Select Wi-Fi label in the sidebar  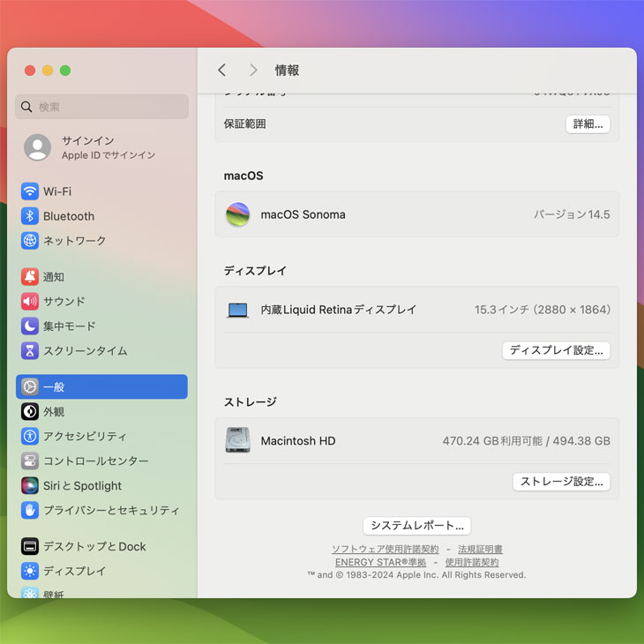[57, 191]
